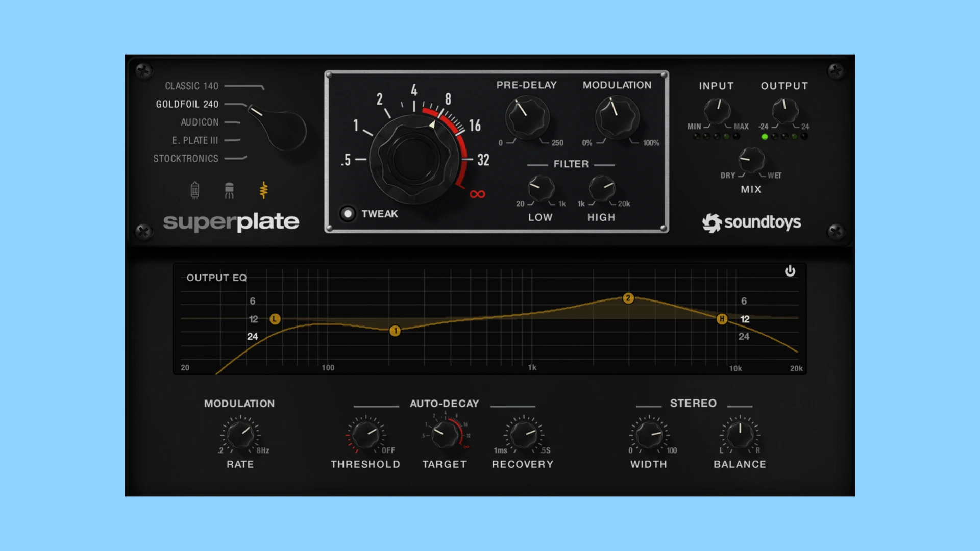Image resolution: width=980 pixels, height=551 pixels.
Task: Click the OUTPUT EQ label
Action: click(216, 278)
